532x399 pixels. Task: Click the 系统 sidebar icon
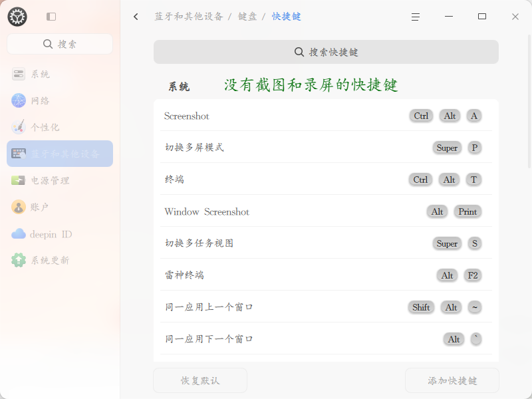19,74
